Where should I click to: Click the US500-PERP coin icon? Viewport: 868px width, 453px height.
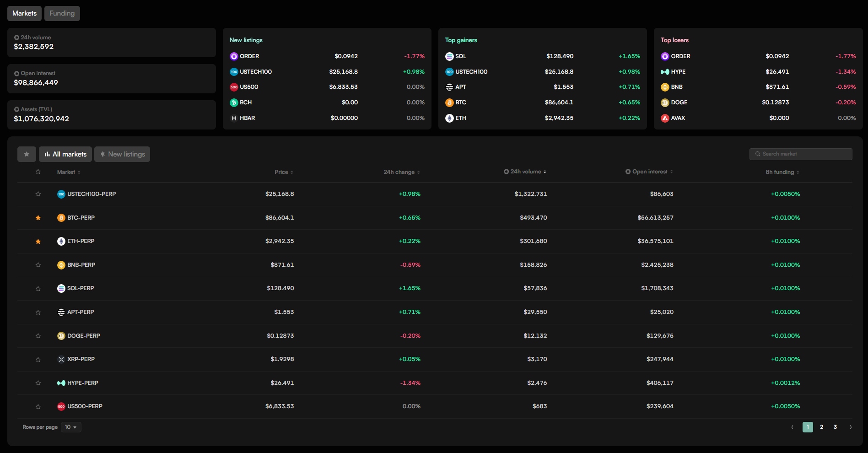click(61, 406)
